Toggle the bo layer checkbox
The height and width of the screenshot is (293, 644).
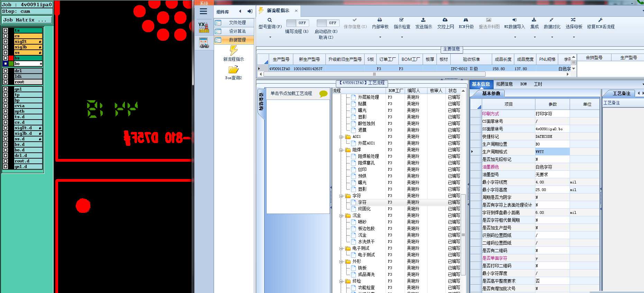click(x=6, y=64)
